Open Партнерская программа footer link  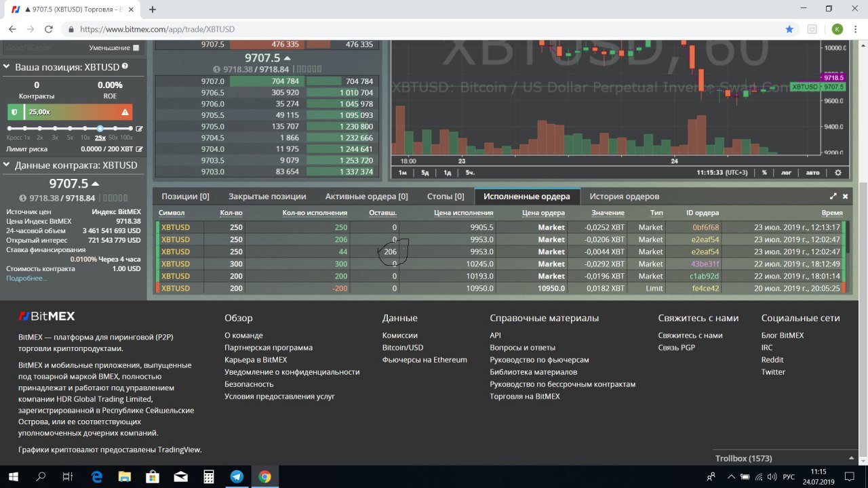(269, 348)
